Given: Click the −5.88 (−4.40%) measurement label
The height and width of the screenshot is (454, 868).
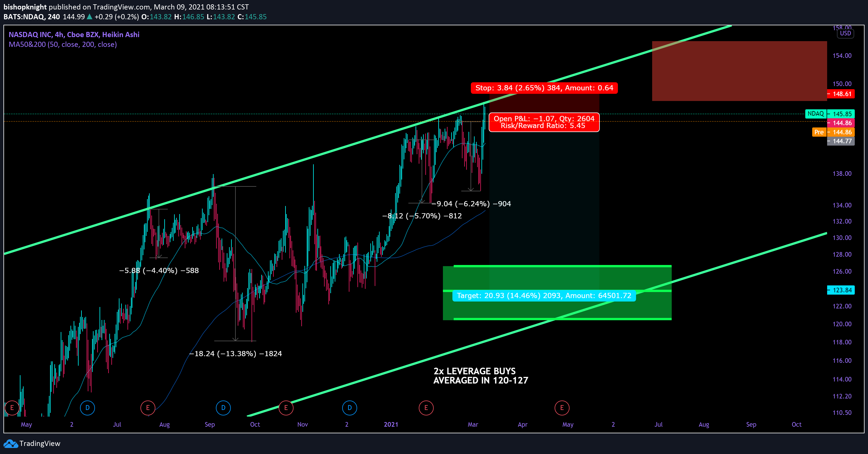Looking at the screenshot, I should tap(159, 270).
